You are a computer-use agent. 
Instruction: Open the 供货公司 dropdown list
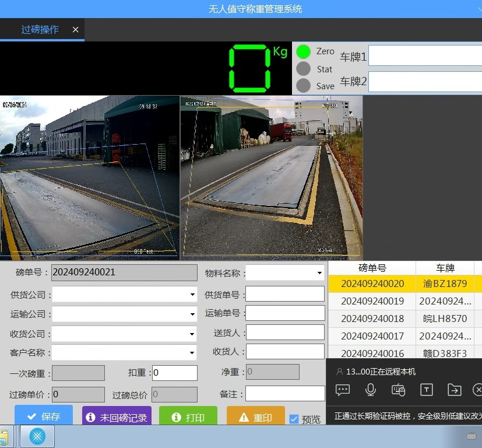(192, 295)
